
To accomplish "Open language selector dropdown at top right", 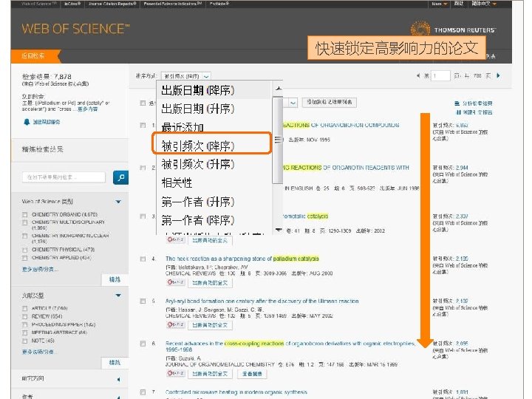I will (x=484, y=4).
